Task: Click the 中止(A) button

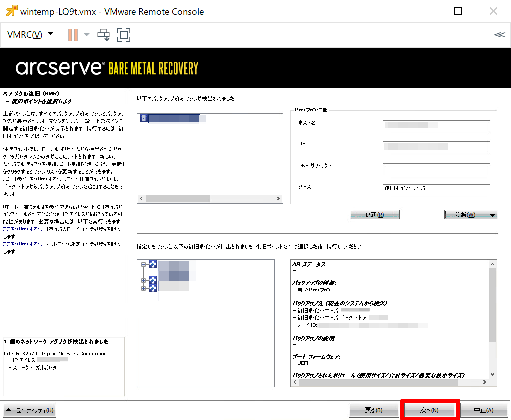Action: [x=484, y=410]
